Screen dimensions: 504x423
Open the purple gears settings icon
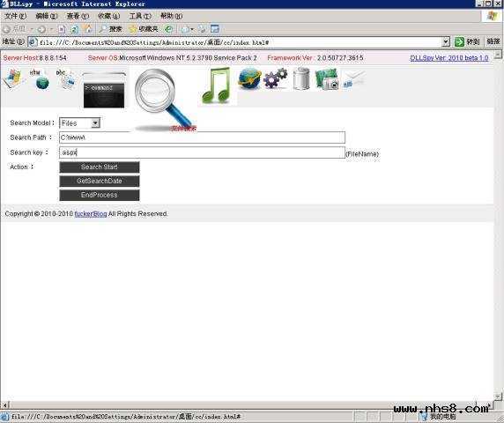point(276,78)
